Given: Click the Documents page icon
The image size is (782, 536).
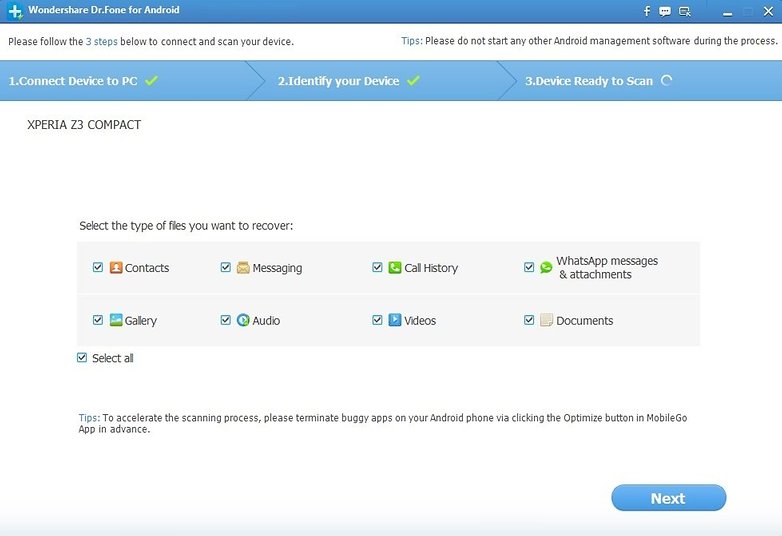Looking at the screenshot, I should pos(546,320).
